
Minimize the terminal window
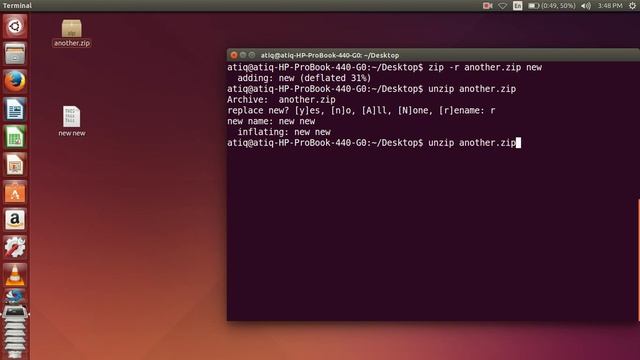pos(243,55)
